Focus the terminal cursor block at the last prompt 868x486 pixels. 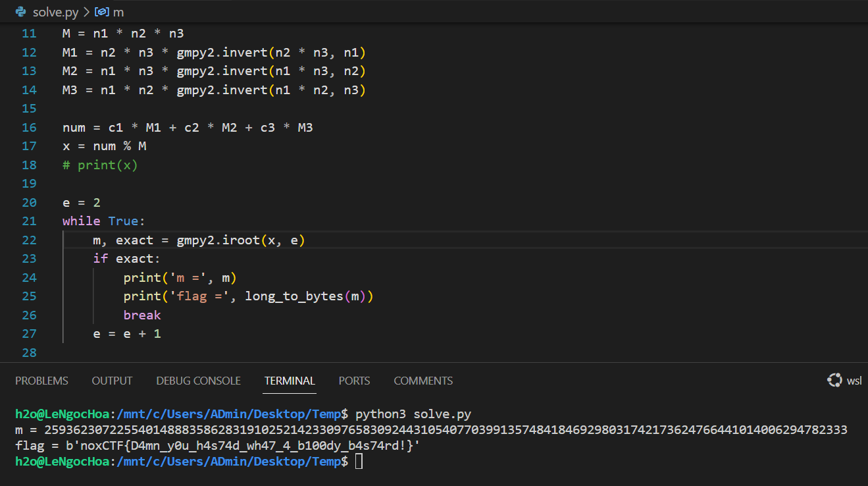(359, 462)
